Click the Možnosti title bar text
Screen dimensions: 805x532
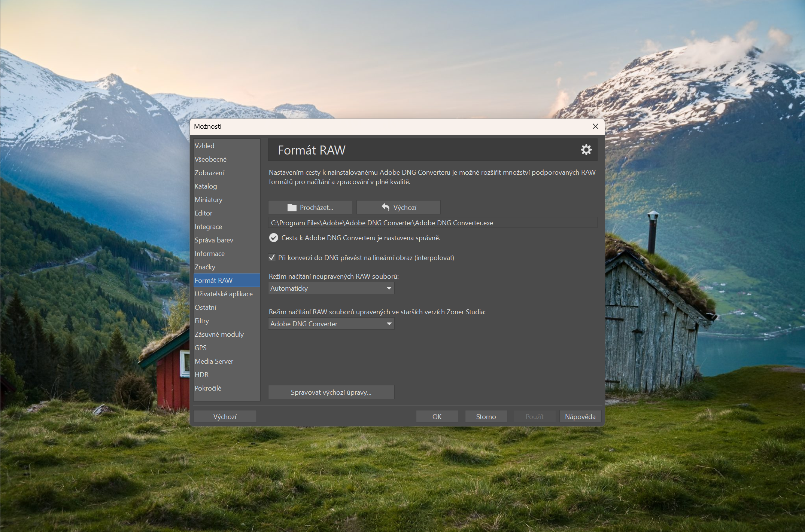[x=208, y=126]
